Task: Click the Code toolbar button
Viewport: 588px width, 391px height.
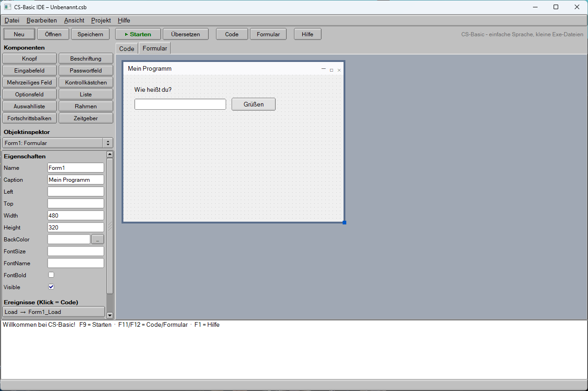Action: click(232, 34)
